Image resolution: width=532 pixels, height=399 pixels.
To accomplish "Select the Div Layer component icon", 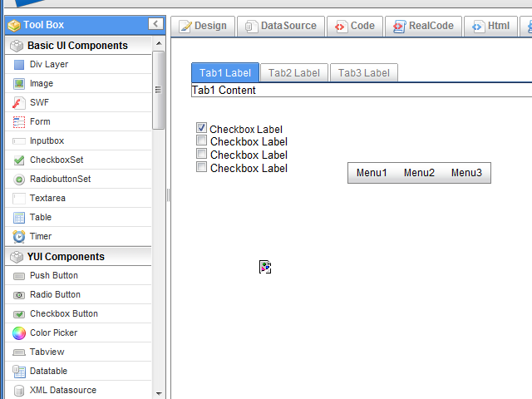I will point(19,64).
